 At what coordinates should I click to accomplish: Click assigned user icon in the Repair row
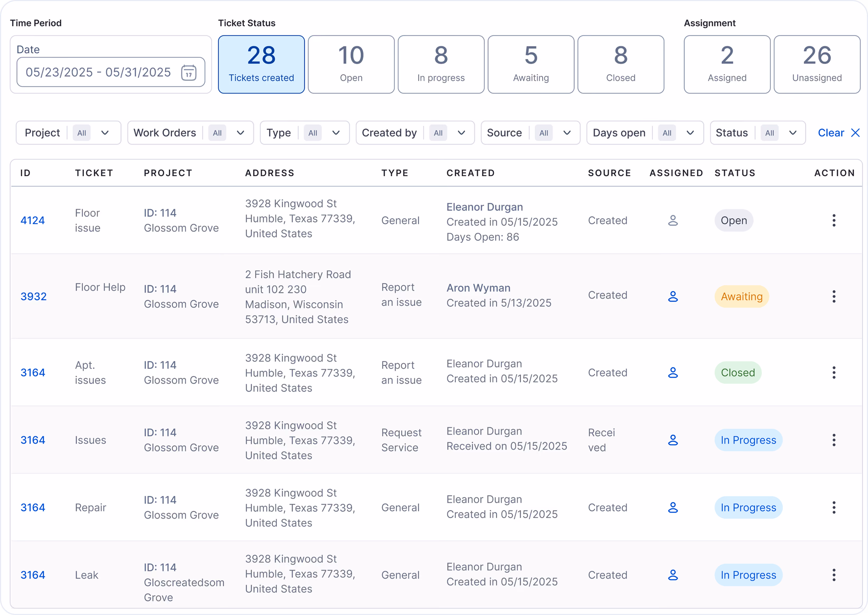673,507
